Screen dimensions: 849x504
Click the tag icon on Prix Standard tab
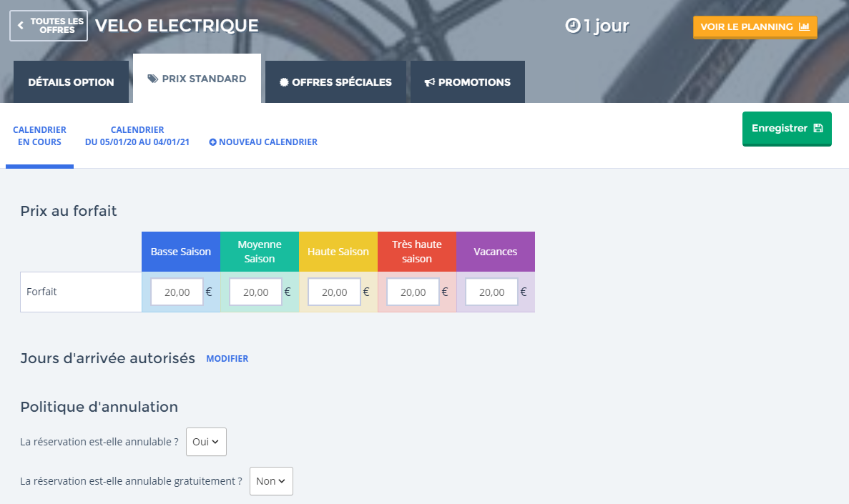pos(153,79)
